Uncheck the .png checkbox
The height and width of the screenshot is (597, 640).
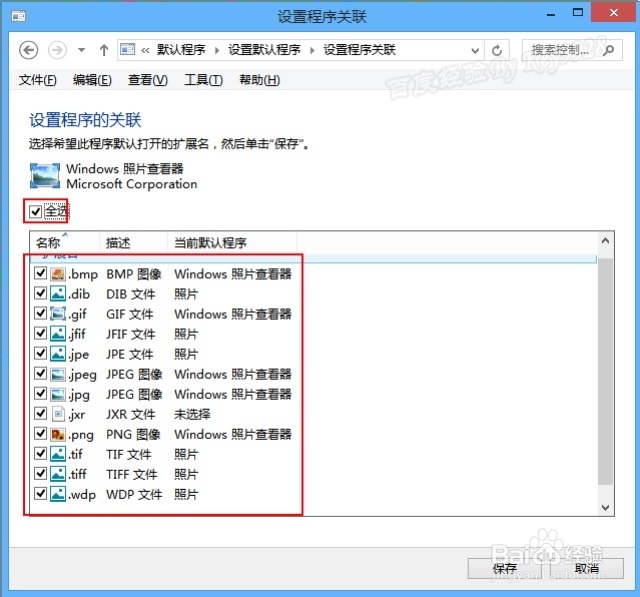pyautogui.click(x=40, y=433)
